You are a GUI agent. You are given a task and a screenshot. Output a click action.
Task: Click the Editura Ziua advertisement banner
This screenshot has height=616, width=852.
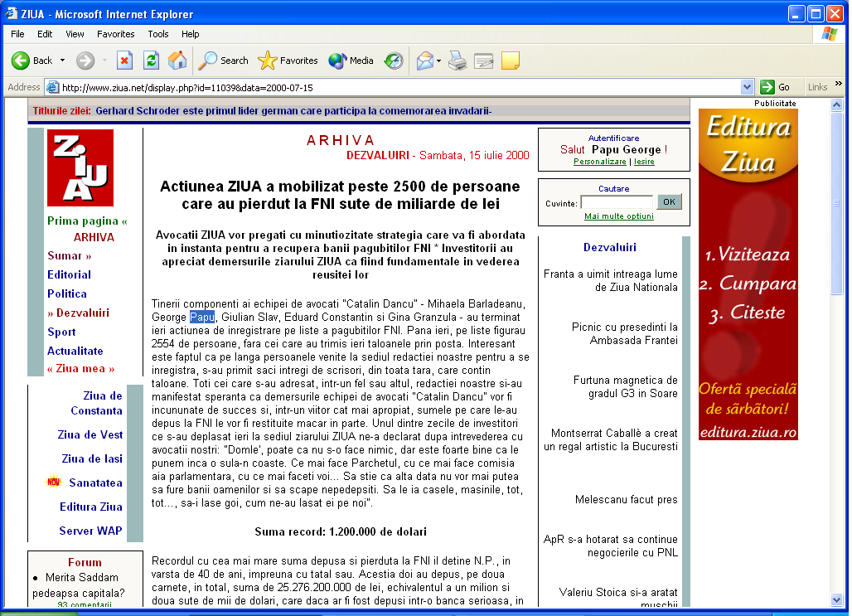748,274
